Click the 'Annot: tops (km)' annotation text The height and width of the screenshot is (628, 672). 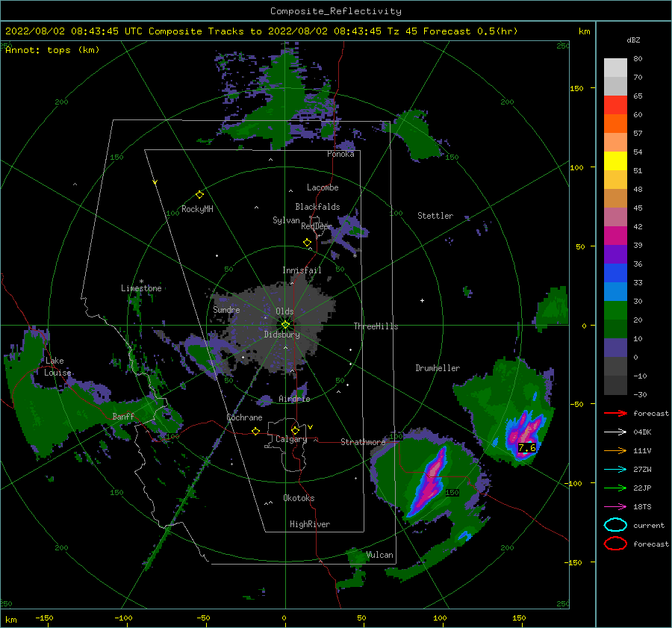[52, 50]
